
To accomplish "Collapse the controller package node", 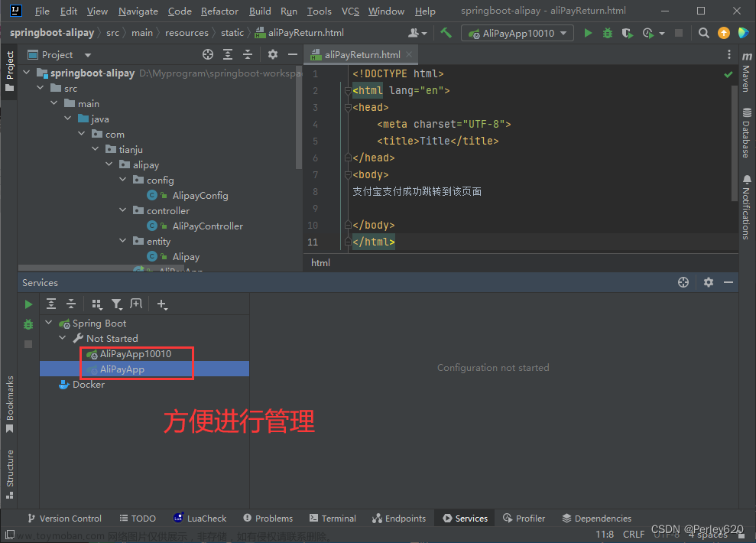I will pos(123,210).
